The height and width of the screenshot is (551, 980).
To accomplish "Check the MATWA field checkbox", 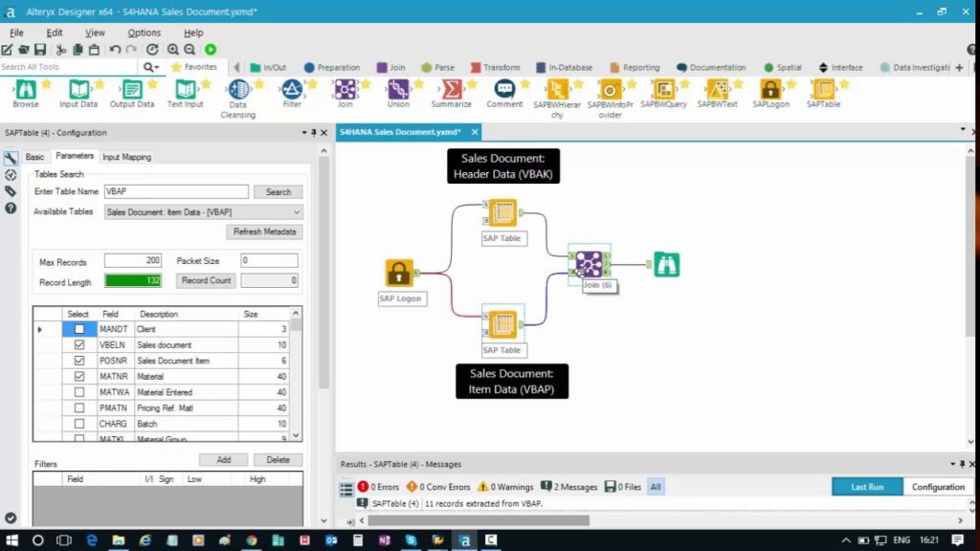I will (x=78, y=392).
